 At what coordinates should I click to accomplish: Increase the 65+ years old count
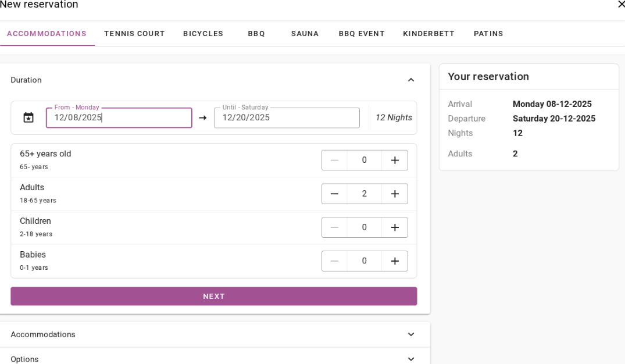tap(395, 160)
